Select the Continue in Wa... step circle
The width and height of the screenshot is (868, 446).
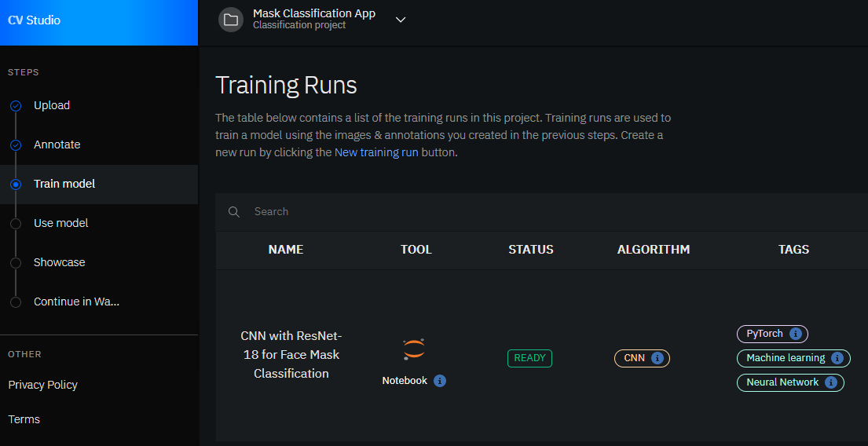(16, 302)
